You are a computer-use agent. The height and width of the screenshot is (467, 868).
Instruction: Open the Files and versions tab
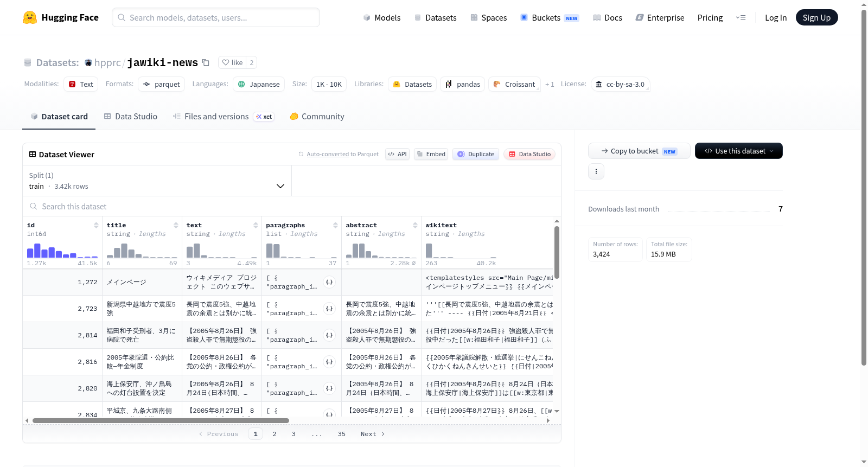click(223, 116)
